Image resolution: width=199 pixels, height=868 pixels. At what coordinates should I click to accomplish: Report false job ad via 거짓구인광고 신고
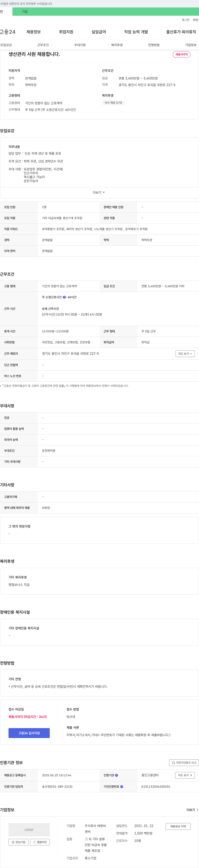pos(184,762)
